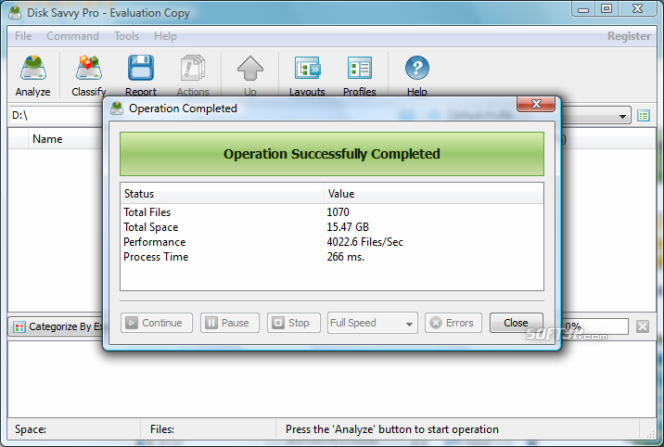Click the list view icon beside the path bar

click(x=644, y=116)
